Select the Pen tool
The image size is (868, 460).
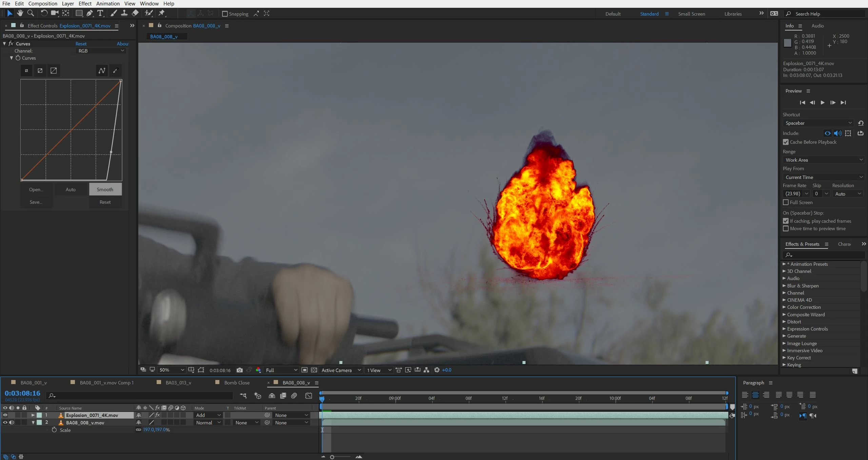coord(90,13)
